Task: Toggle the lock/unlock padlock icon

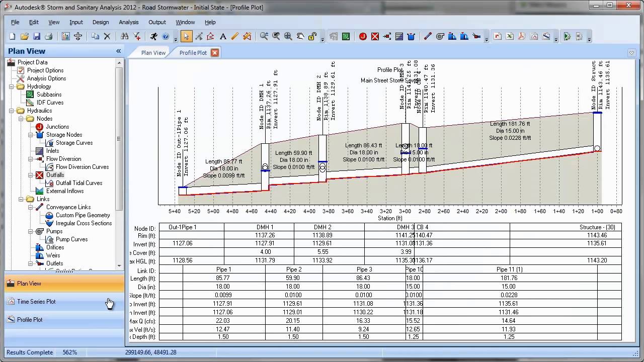Action: coord(312,36)
